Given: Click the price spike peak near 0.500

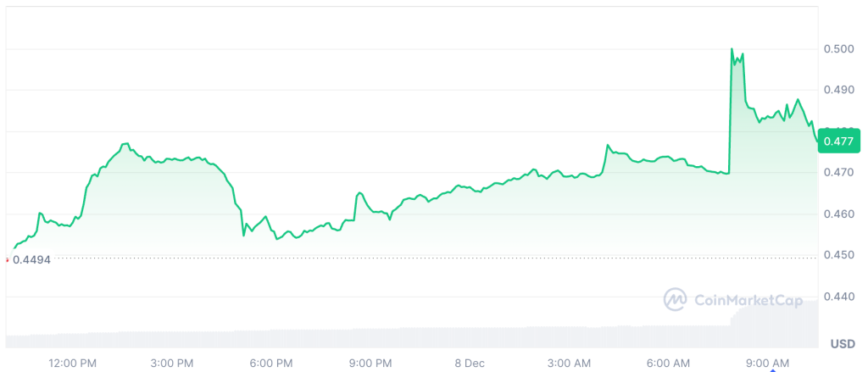Looking at the screenshot, I should (x=732, y=49).
